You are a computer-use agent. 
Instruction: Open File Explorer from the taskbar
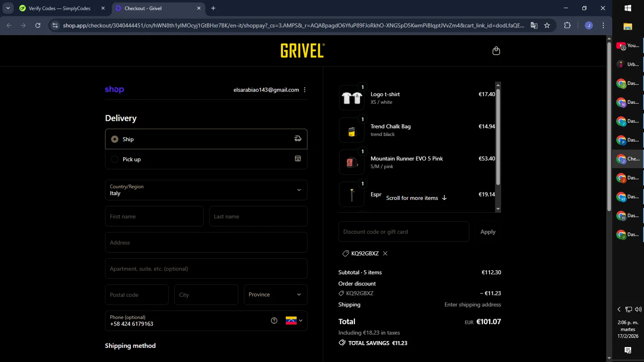coord(628,27)
